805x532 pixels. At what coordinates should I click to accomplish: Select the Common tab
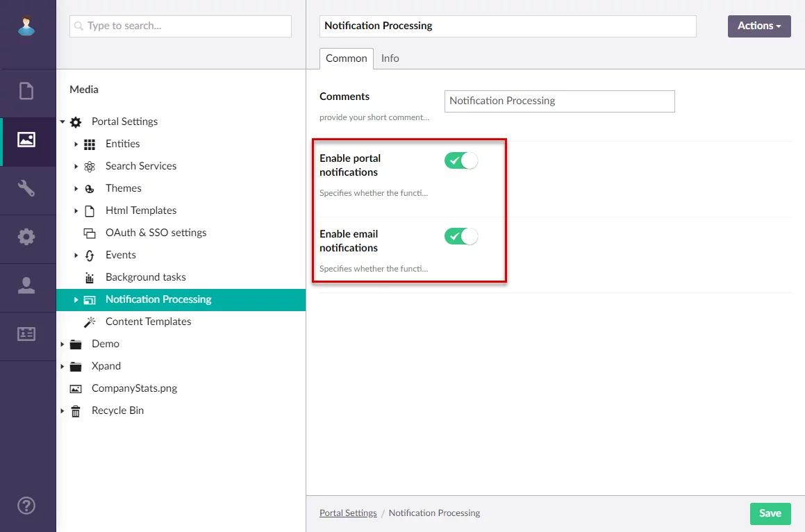click(x=346, y=58)
